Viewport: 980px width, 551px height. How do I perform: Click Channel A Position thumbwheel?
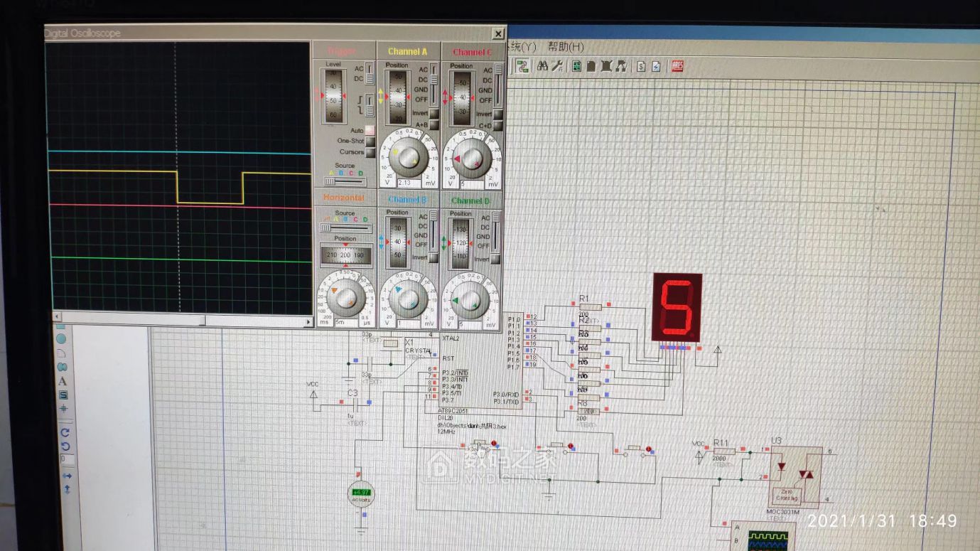point(399,97)
